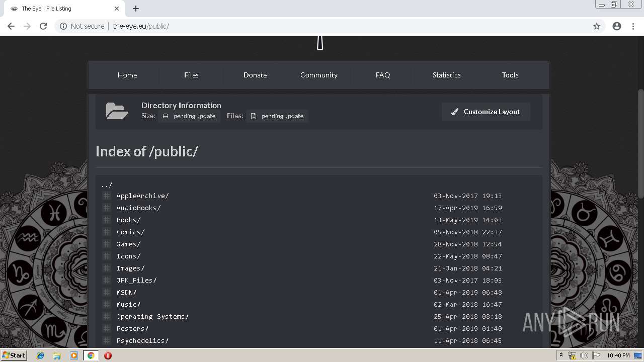Open the Operating Systems/ folder
The width and height of the screenshot is (644, 362).
(152, 316)
